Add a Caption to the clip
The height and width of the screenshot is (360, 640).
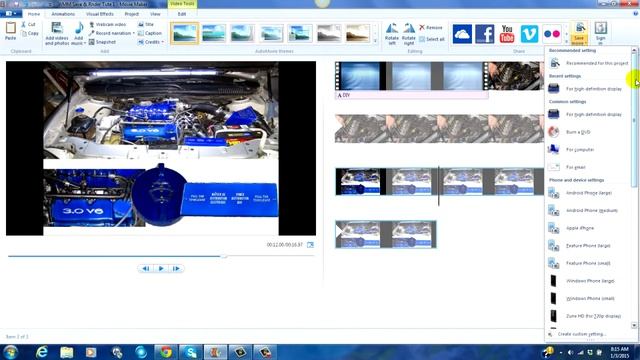click(150, 33)
